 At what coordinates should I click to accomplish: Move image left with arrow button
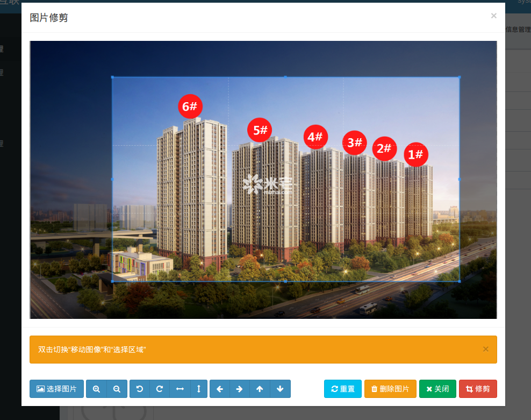tap(220, 389)
